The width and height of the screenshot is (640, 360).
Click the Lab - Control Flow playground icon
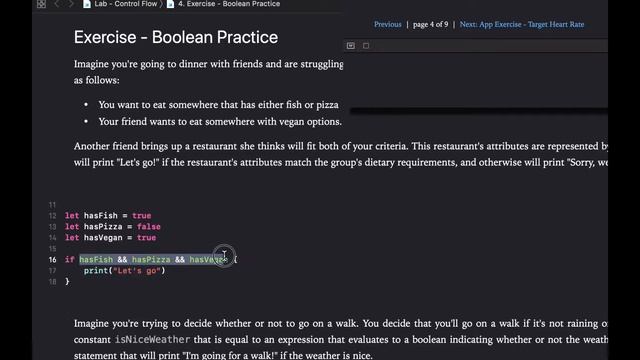[87, 4]
